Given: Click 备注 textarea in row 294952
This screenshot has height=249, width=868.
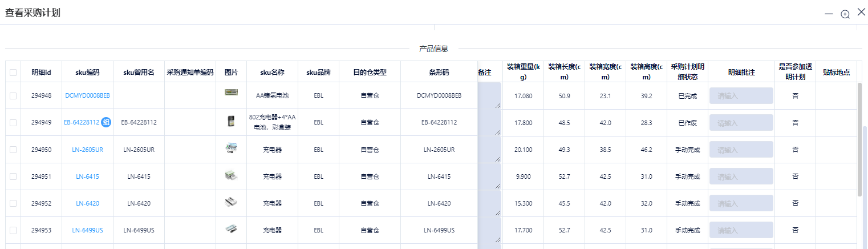Looking at the screenshot, I should (x=489, y=203).
